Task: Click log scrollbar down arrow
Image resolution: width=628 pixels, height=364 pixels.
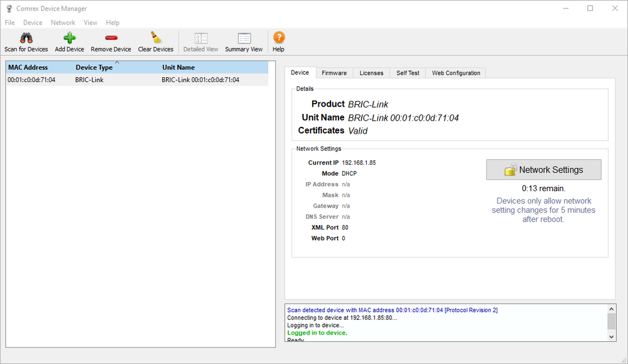Action: 611,337
